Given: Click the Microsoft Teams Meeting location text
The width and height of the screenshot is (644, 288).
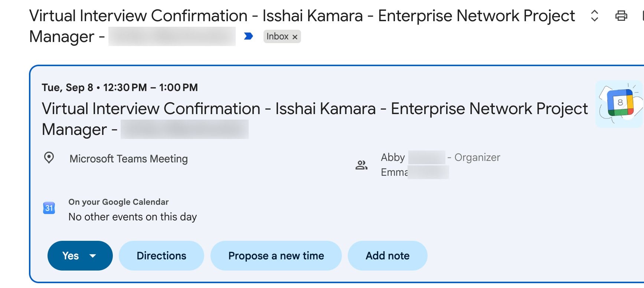Looking at the screenshot, I should (x=129, y=159).
